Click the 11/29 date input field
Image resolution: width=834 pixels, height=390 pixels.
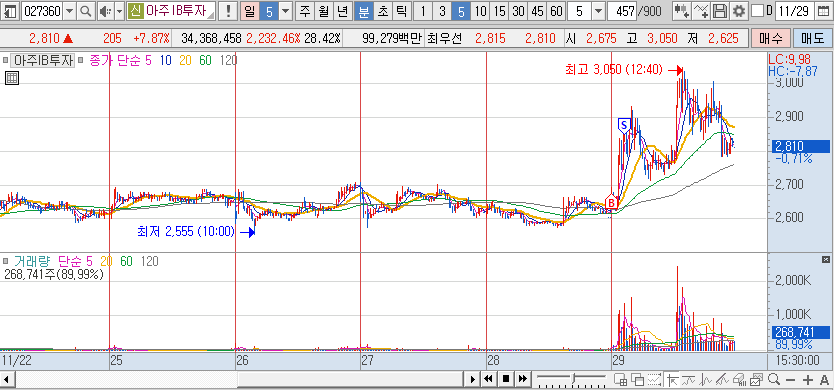click(795, 11)
